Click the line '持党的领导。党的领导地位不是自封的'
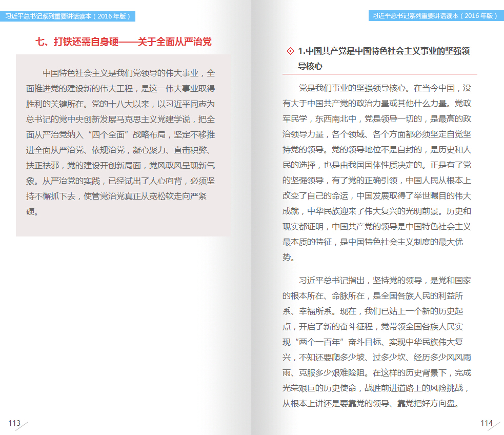 coord(352,149)
